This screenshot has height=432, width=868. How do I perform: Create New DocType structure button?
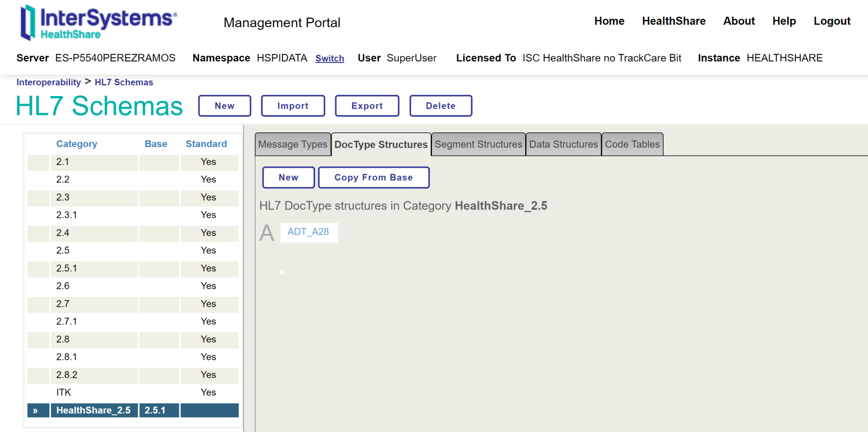coord(288,177)
